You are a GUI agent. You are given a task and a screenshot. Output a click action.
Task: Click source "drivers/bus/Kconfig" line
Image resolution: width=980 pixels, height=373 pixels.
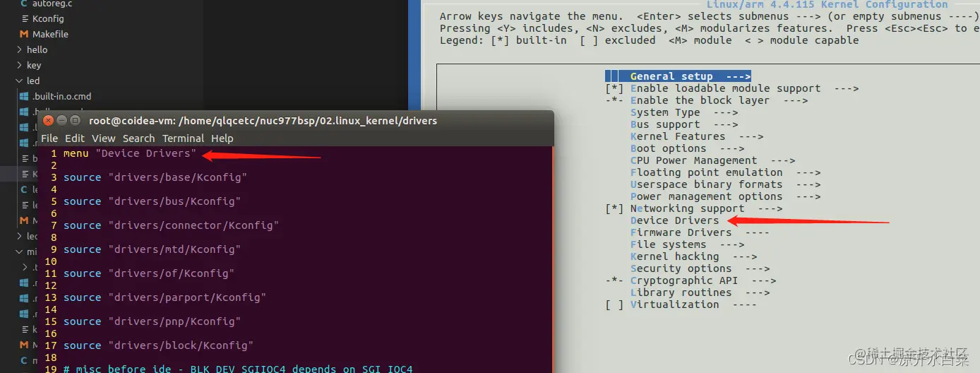152,201
